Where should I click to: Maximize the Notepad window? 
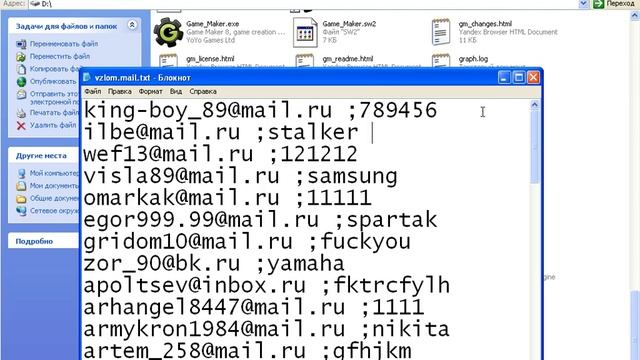tap(519, 78)
